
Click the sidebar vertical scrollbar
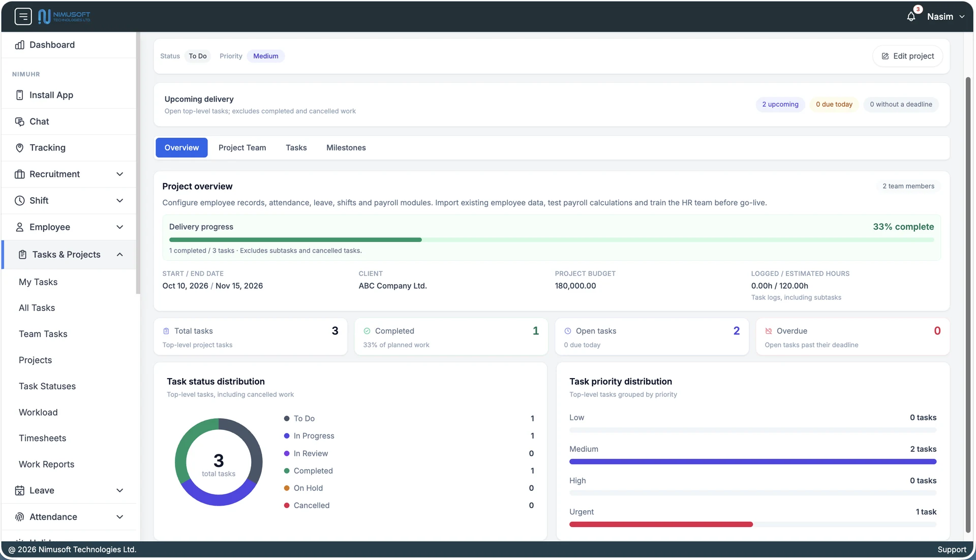138,163
